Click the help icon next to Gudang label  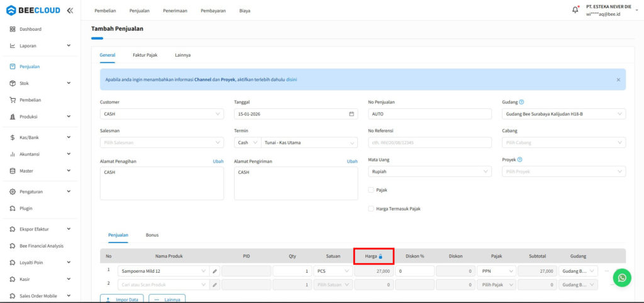click(x=521, y=102)
